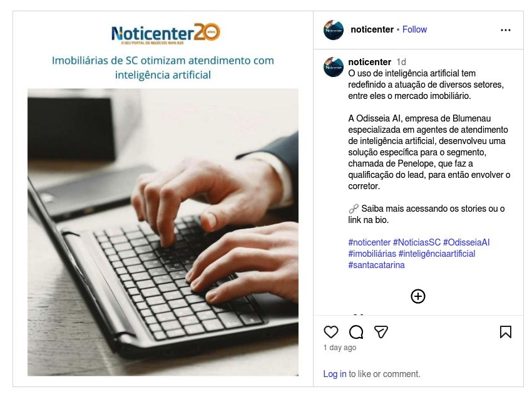Open the noticenter username in the caption

click(x=369, y=62)
